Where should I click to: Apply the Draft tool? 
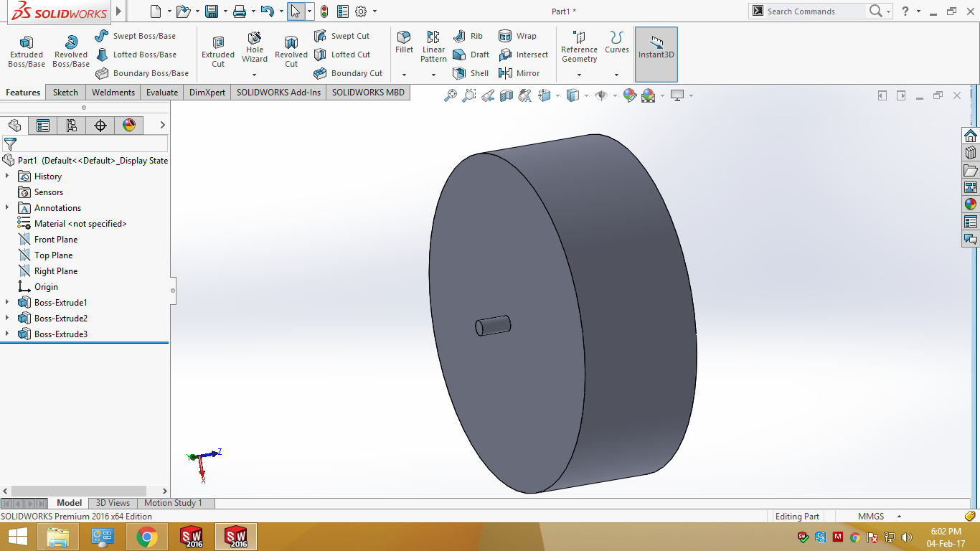coord(471,55)
